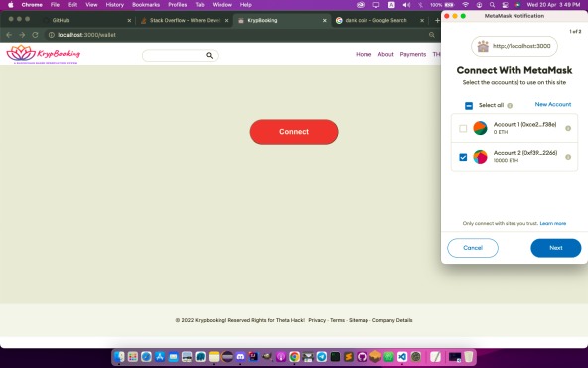Open Discord from the Dock

pyautogui.click(x=240, y=356)
